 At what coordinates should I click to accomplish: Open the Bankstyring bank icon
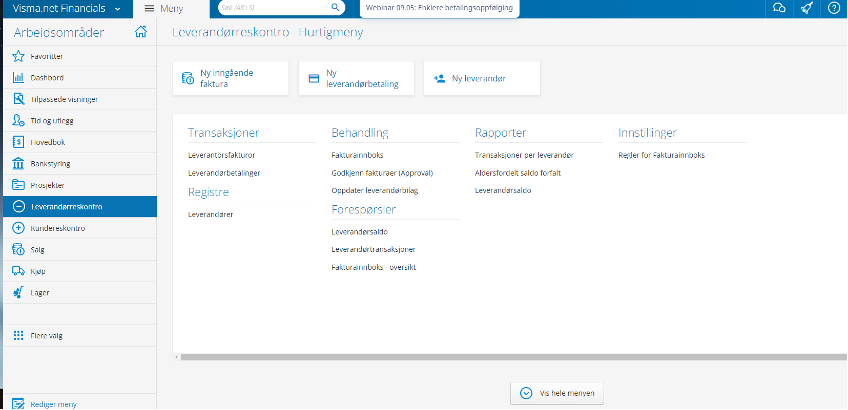[x=18, y=163]
